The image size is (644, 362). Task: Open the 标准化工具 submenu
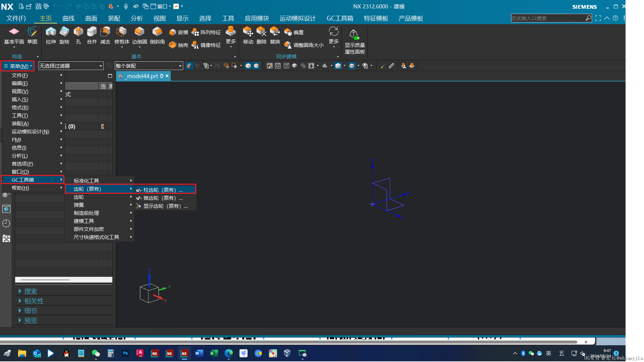[99, 181]
